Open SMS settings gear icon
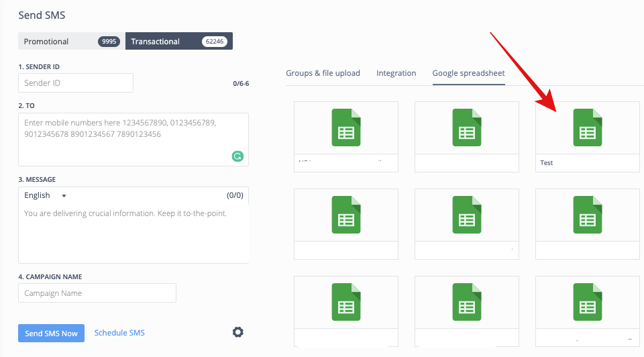The height and width of the screenshot is (357, 644). click(x=237, y=332)
